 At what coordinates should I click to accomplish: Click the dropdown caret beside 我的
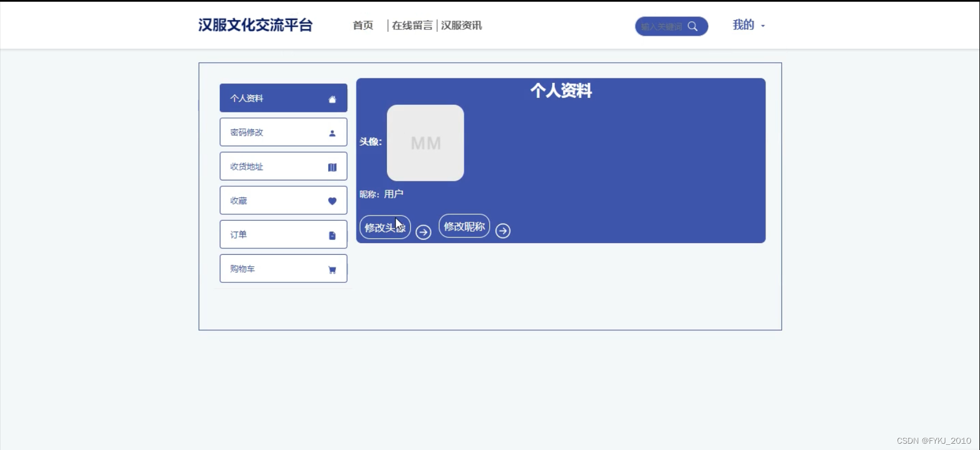763,26
